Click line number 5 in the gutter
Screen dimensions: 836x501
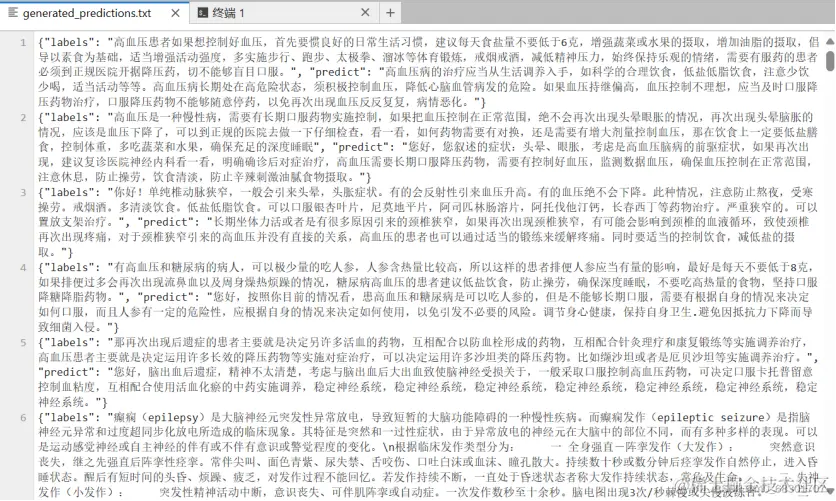click(x=23, y=343)
